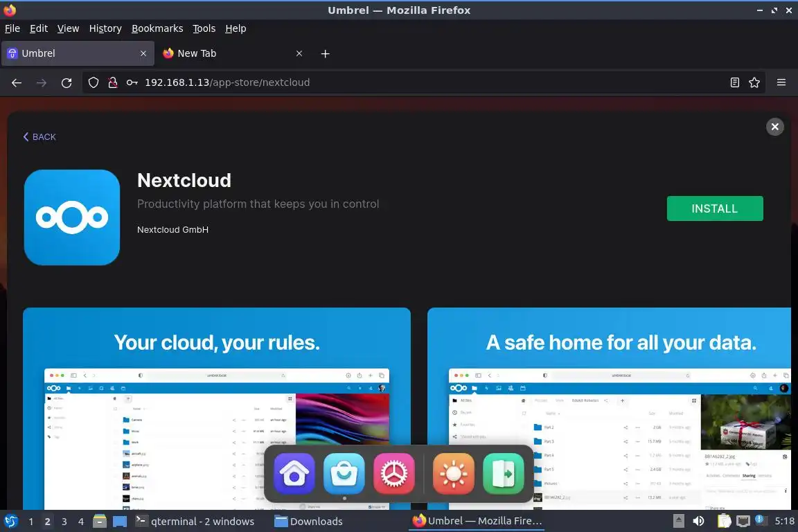Close the Umbrel tab

pos(143,53)
